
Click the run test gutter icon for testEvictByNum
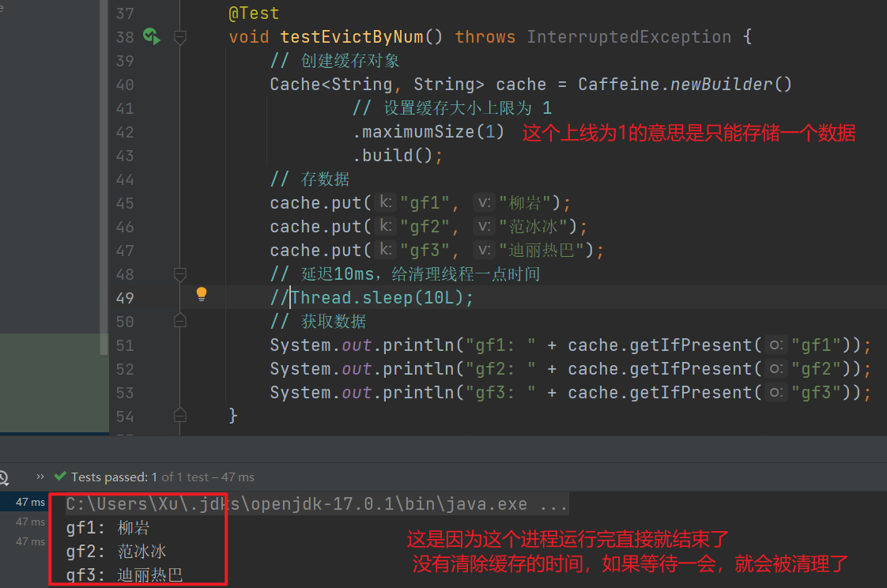151,36
